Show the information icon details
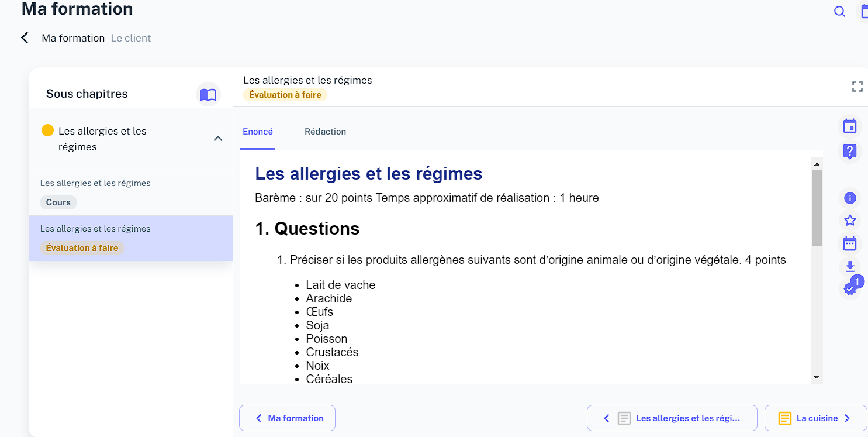The height and width of the screenshot is (437, 868). point(850,198)
